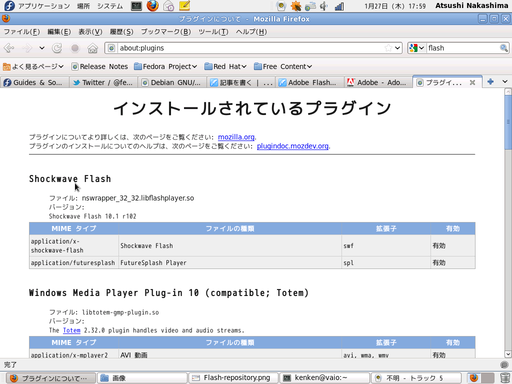Viewport: 512px width, 384px height.
Task: Switch to the Adobe - Ado... tab
Action: click(x=378, y=82)
